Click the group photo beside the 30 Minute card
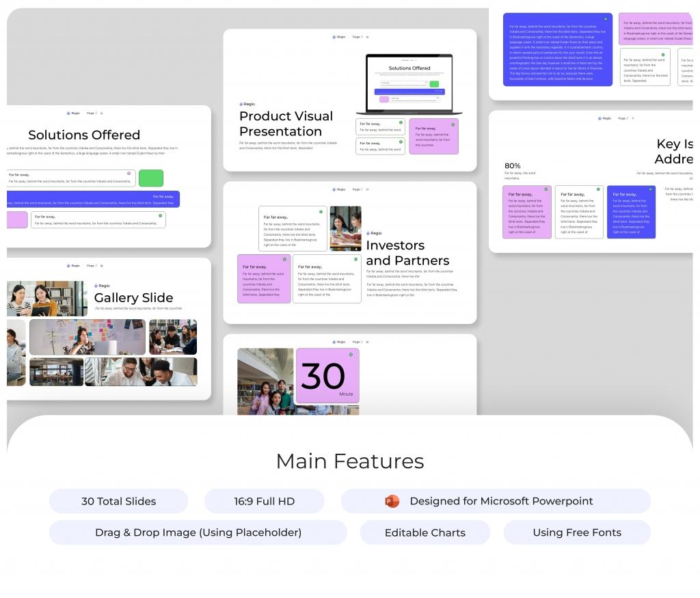 tap(266, 381)
